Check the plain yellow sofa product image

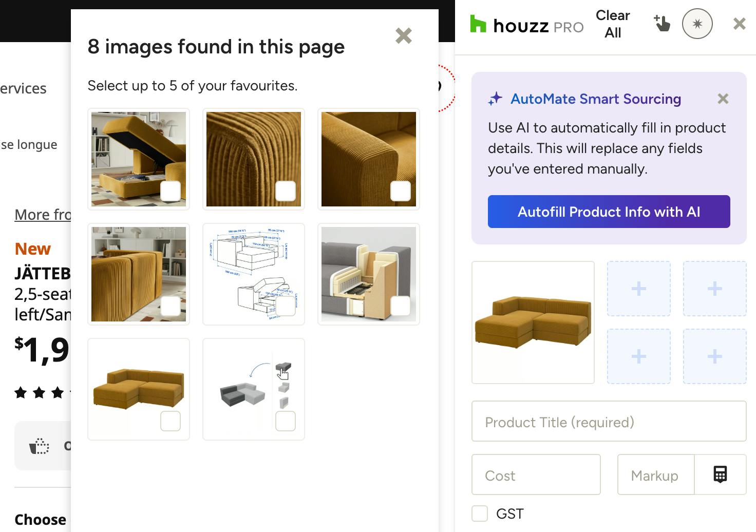click(x=171, y=421)
